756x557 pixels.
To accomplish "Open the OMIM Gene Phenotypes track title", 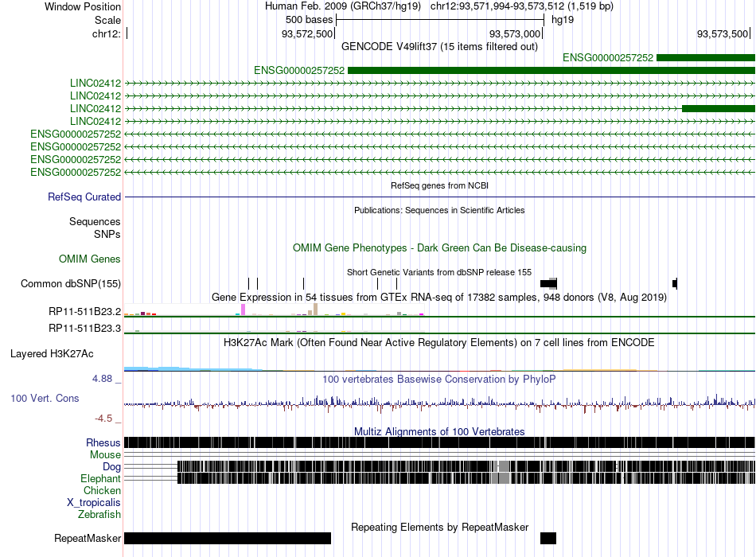I will (x=439, y=248).
